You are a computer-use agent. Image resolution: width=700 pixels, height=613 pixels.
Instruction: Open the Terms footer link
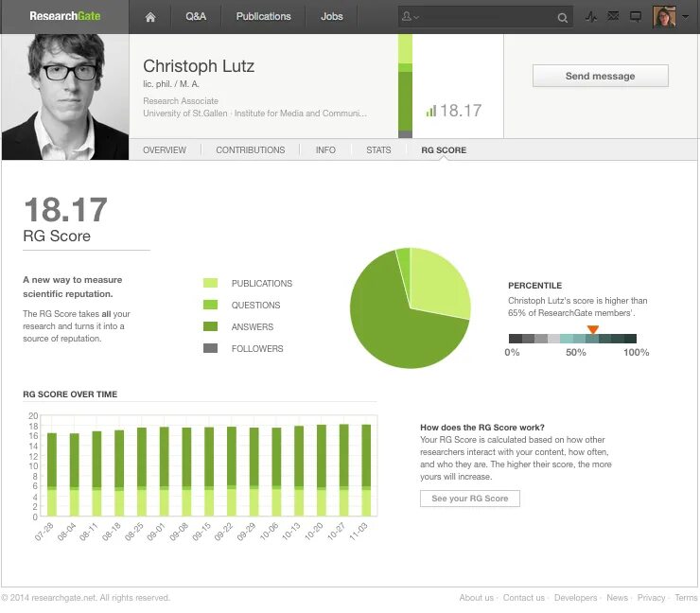click(686, 597)
